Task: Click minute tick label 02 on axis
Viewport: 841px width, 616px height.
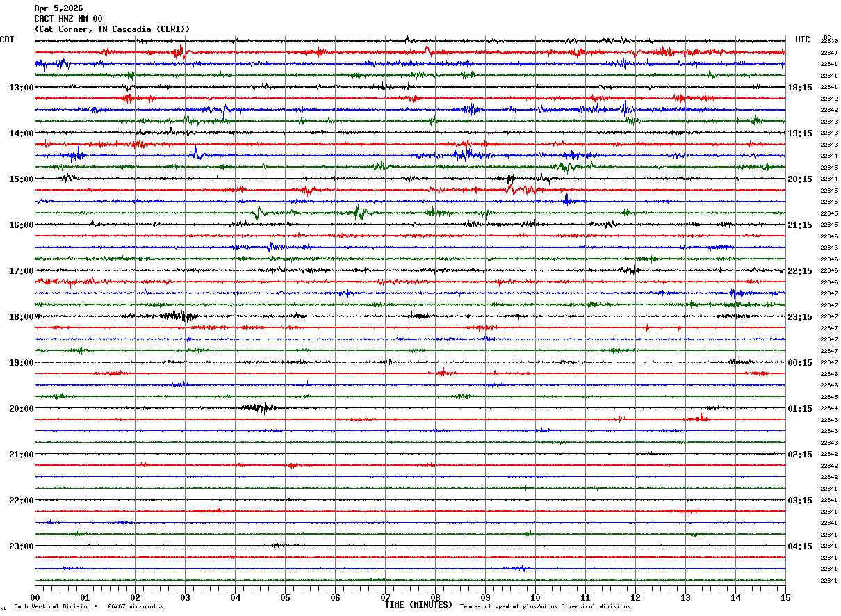Action: 135,597
